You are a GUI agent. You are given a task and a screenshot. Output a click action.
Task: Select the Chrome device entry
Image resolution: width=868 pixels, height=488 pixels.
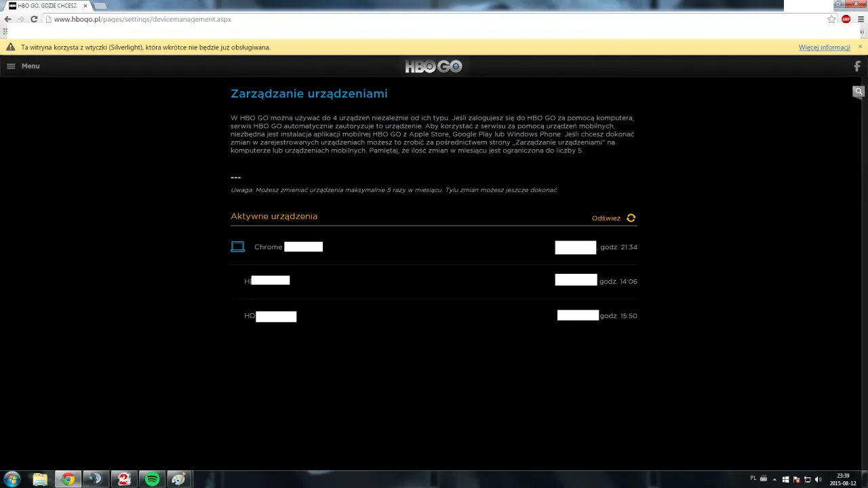tap(434, 247)
